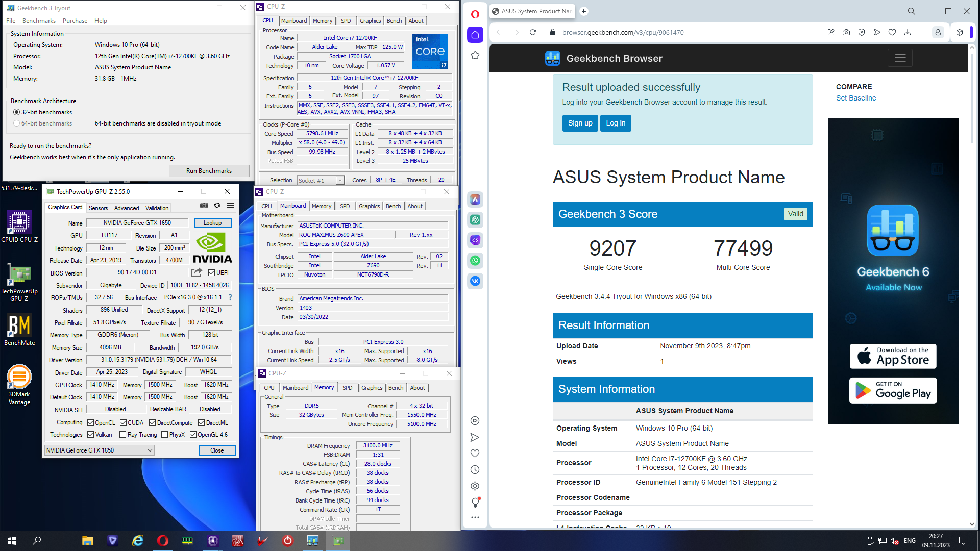The width and height of the screenshot is (980, 551).
Task: Open Opera easy setup sliders icon
Action: pos(923,32)
